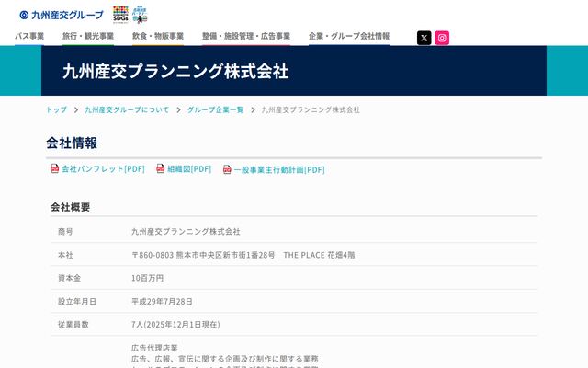Click the value 10百万円

pyautogui.click(x=147, y=278)
